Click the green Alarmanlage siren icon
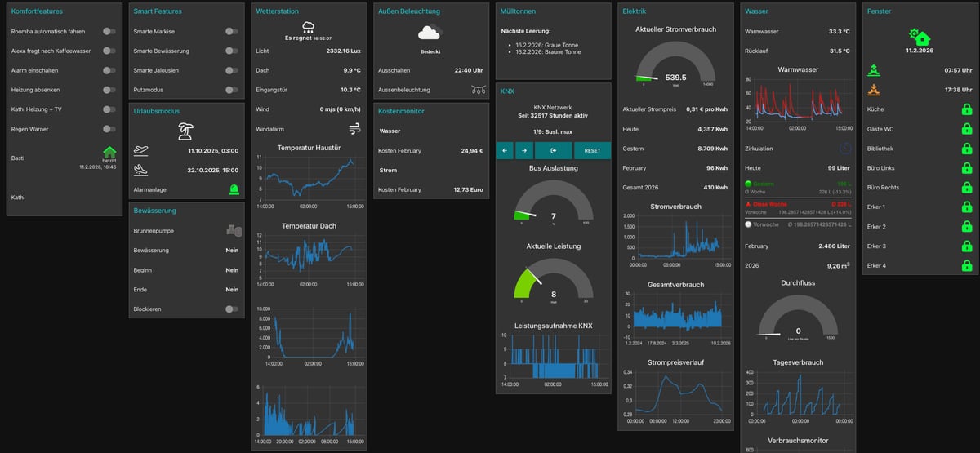The height and width of the screenshot is (453, 980). [234, 189]
